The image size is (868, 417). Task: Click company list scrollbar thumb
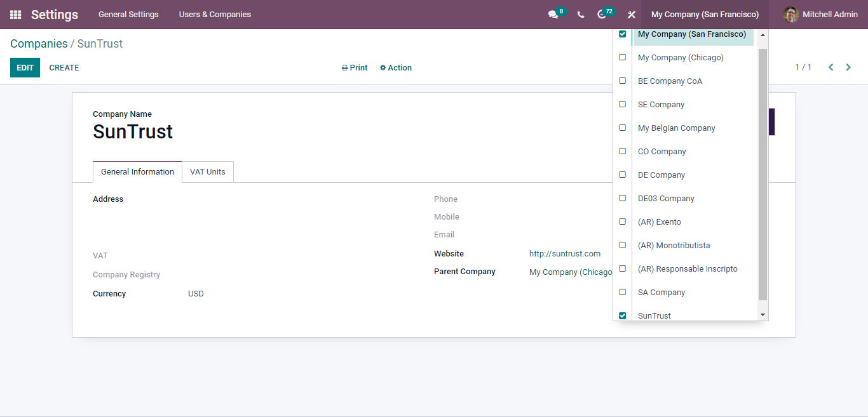[x=763, y=174]
